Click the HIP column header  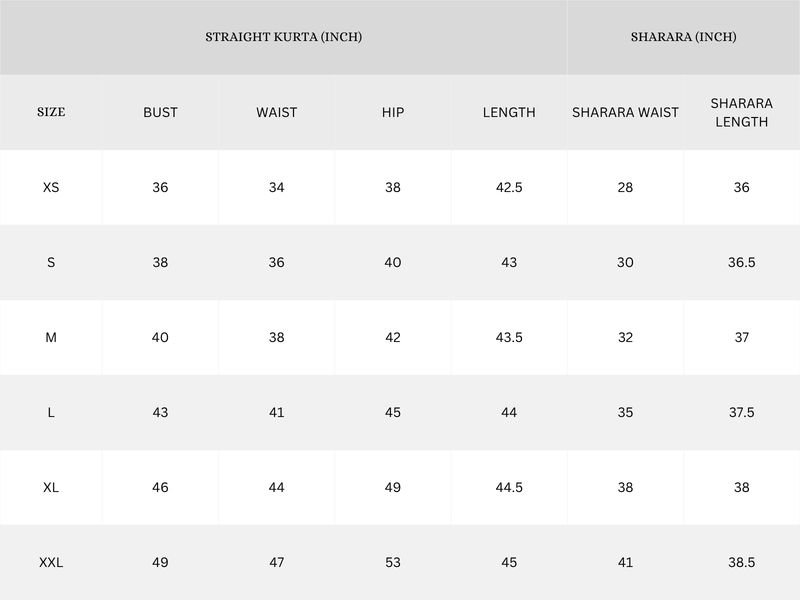[393, 112]
